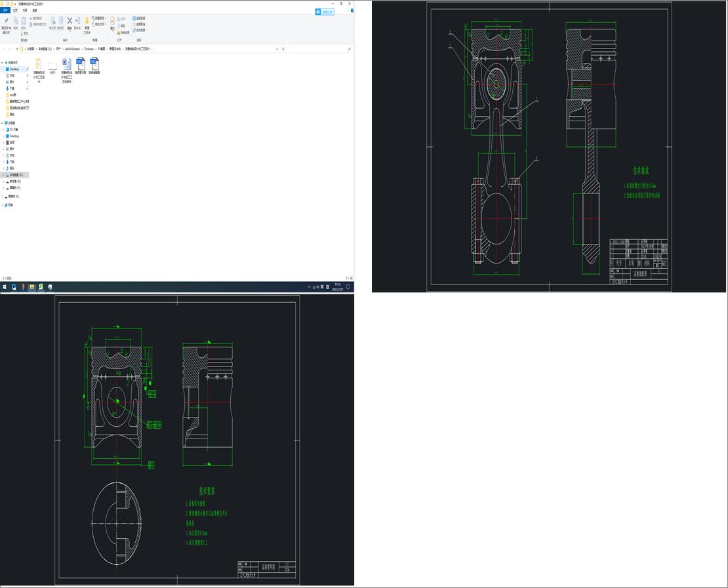728x588 pixels.
Task: Click File Explorer icon on the taskbar
Action: (x=31, y=287)
